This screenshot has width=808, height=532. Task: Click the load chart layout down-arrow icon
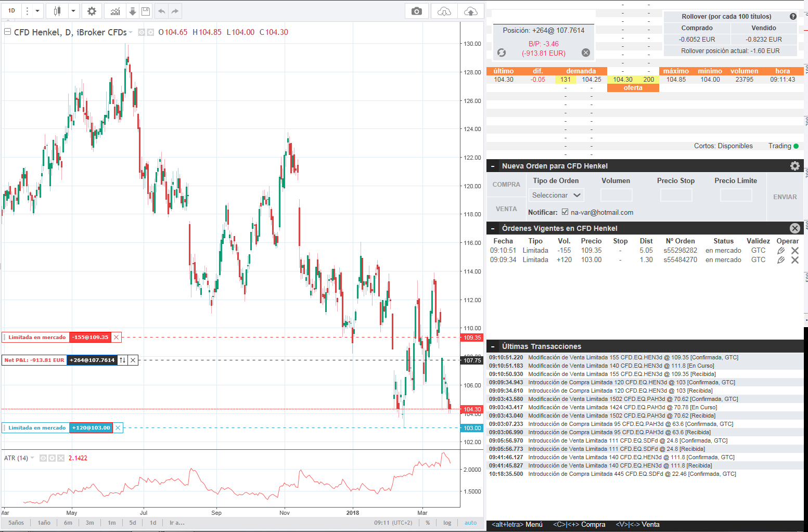point(132,11)
